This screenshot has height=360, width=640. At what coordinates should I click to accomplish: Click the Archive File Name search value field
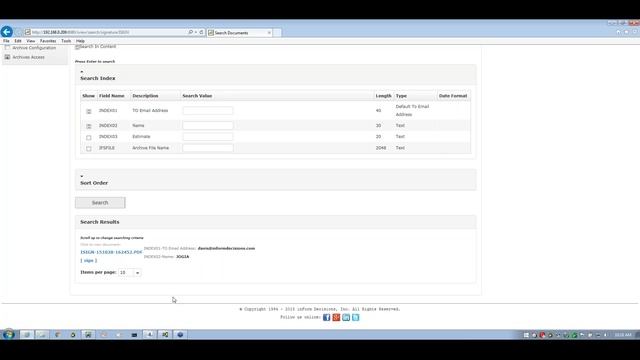[208, 148]
